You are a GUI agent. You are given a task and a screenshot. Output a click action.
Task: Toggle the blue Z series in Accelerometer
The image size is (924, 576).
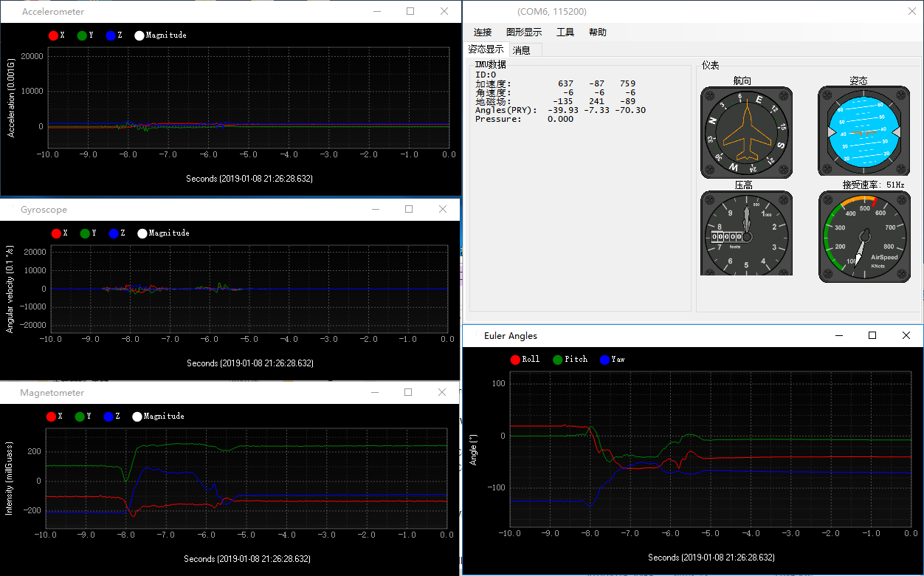click(x=114, y=35)
